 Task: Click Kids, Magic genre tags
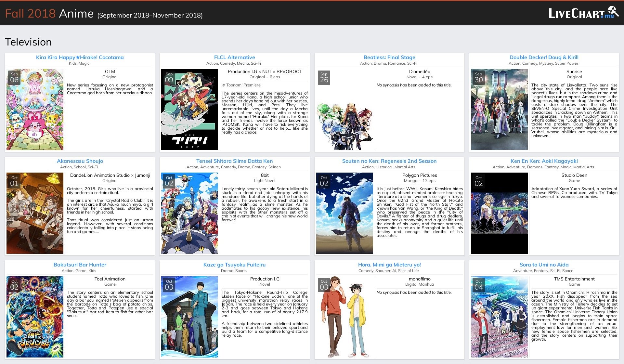(x=79, y=63)
